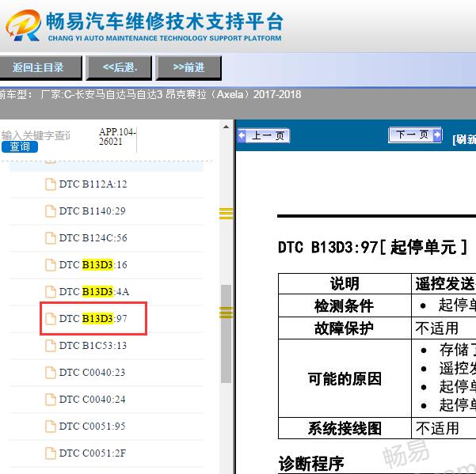Open DTC B13D3:4A in the tree
This screenshot has width=476, height=474.
[94, 292]
